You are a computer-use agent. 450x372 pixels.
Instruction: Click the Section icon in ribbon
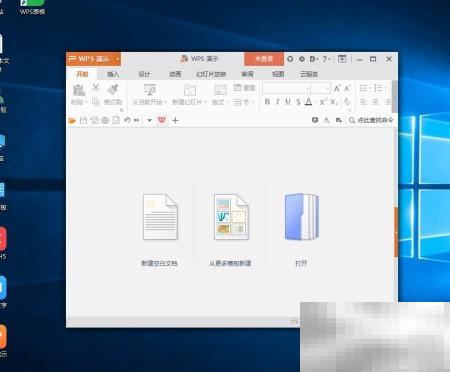[x=238, y=102]
